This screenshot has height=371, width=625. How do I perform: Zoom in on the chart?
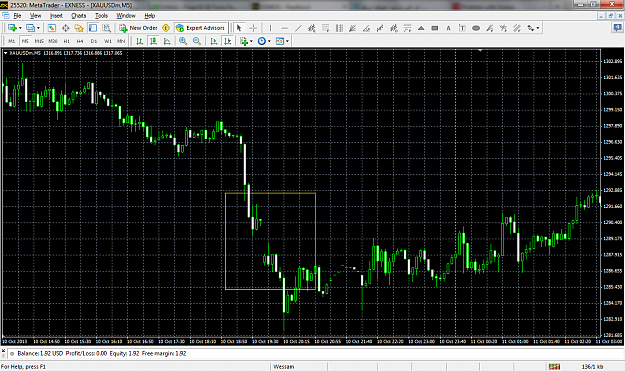[x=183, y=41]
